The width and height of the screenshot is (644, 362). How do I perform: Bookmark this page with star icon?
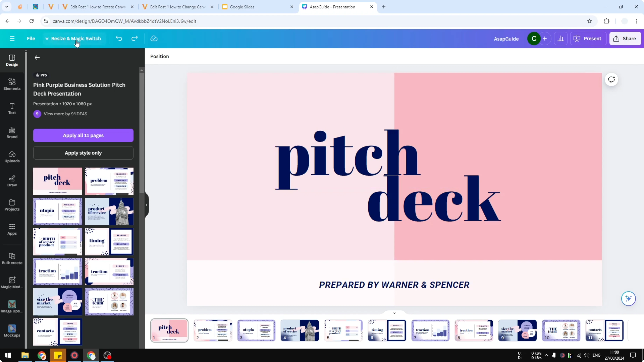click(590, 21)
